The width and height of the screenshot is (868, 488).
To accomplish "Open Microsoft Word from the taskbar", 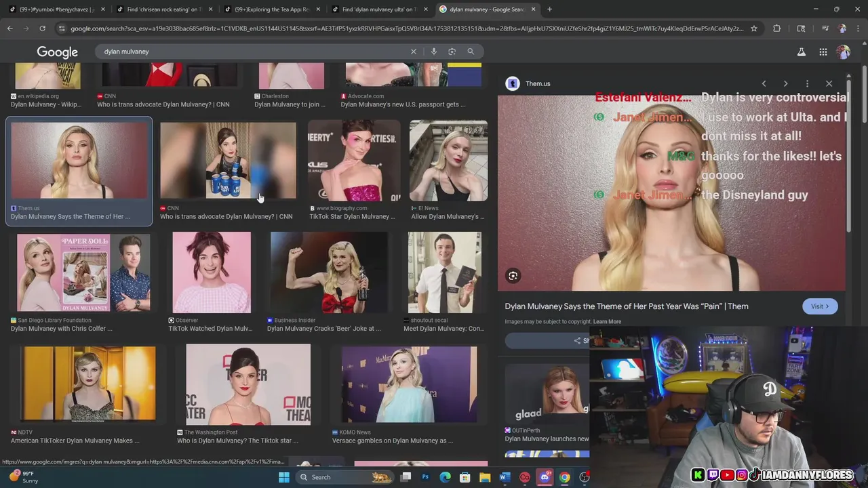I will pos(505,477).
